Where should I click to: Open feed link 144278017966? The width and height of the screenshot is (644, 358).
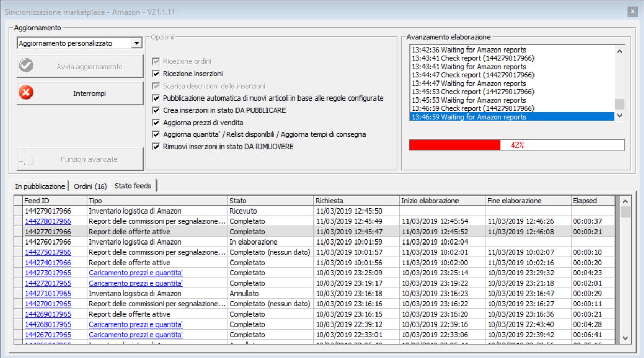pyautogui.click(x=48, y=221)
